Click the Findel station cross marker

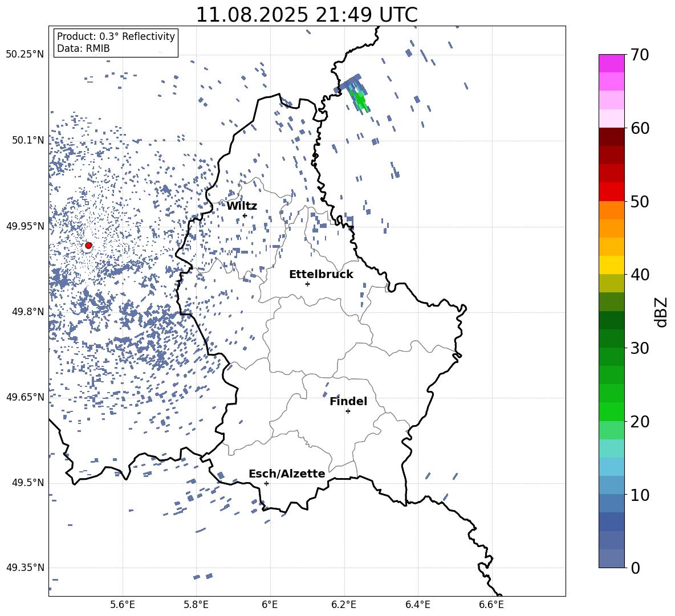tap(348, 411)
